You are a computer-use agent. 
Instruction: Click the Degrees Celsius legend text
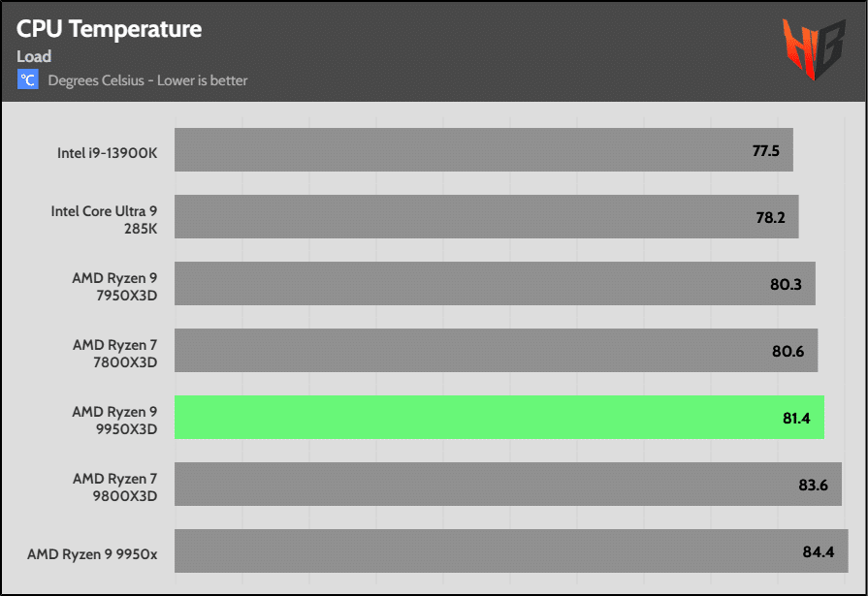pyautogui.click(x=145, y=80)
